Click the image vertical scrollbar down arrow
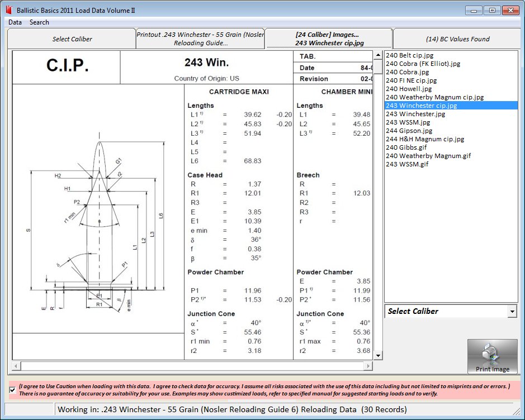Viewport: 525px width, 420px height. 378,355
